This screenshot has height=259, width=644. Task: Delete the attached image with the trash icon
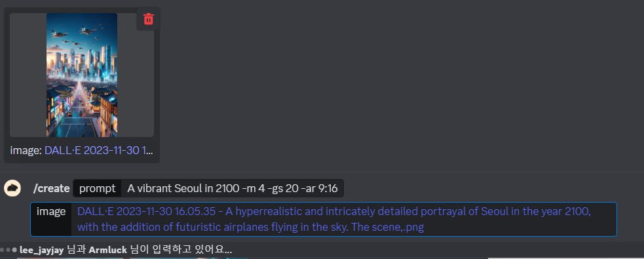click(x=148, y=19)
